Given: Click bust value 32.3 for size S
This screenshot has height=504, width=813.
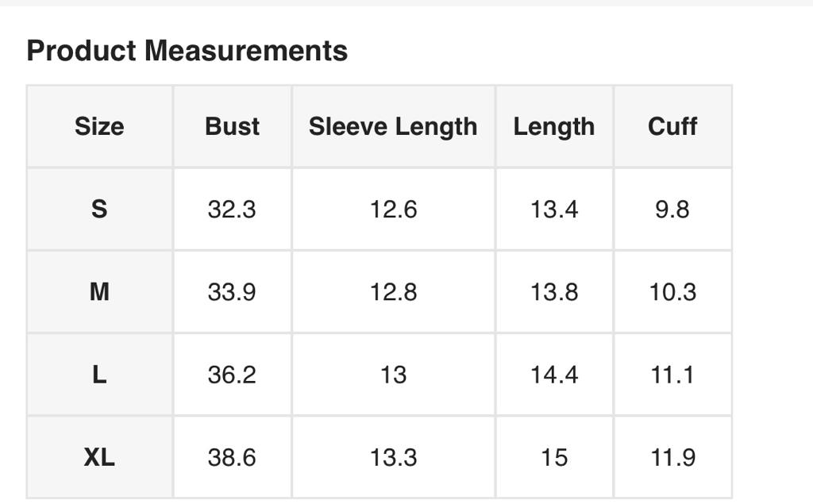Looking at the screenshot, I should pyautogui.click(x=232, y=210).
